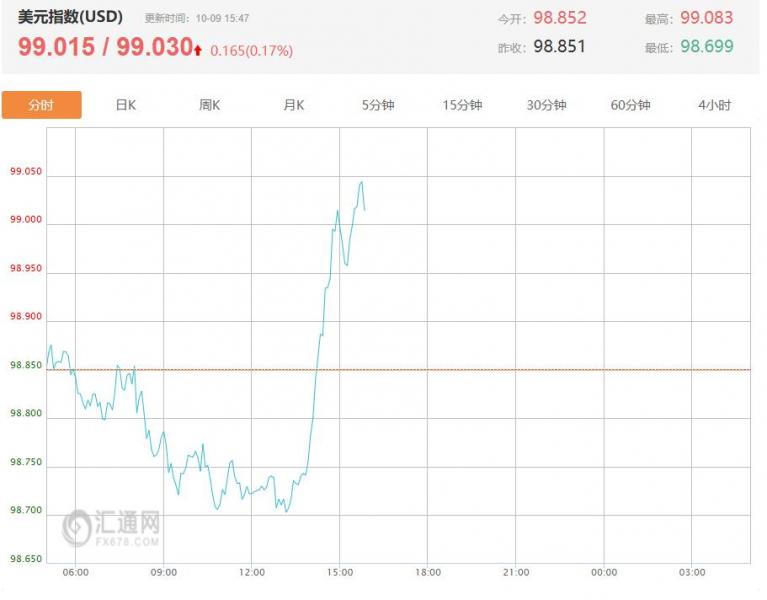Viewport: 767px width, 600px height.
Task: Switch to the 4小时 chart tab
Action: [714, 105]
